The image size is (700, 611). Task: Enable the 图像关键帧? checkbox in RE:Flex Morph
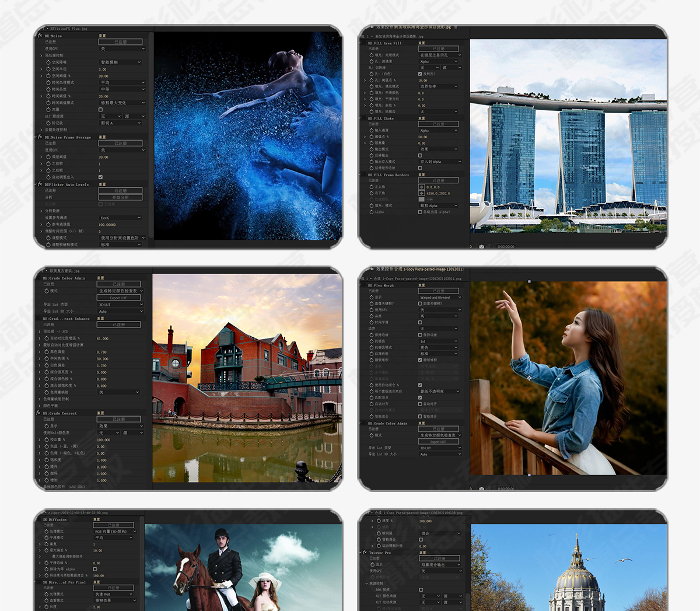pos(420,303)
